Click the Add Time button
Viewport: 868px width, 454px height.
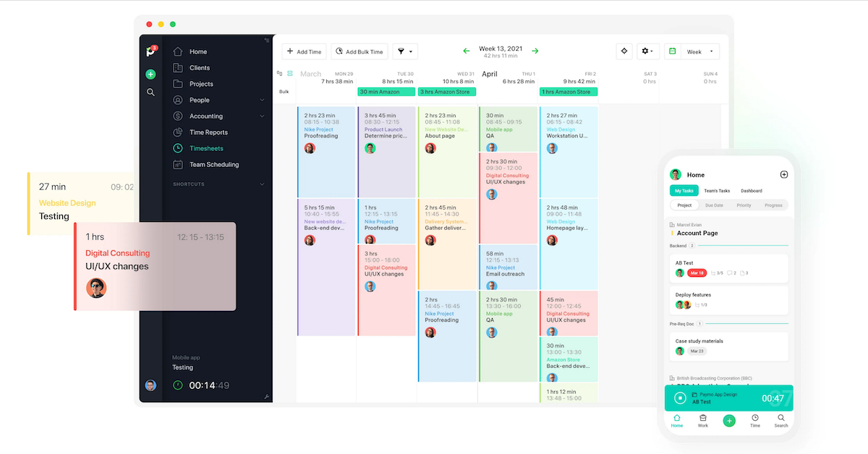[x=304, y=51]
